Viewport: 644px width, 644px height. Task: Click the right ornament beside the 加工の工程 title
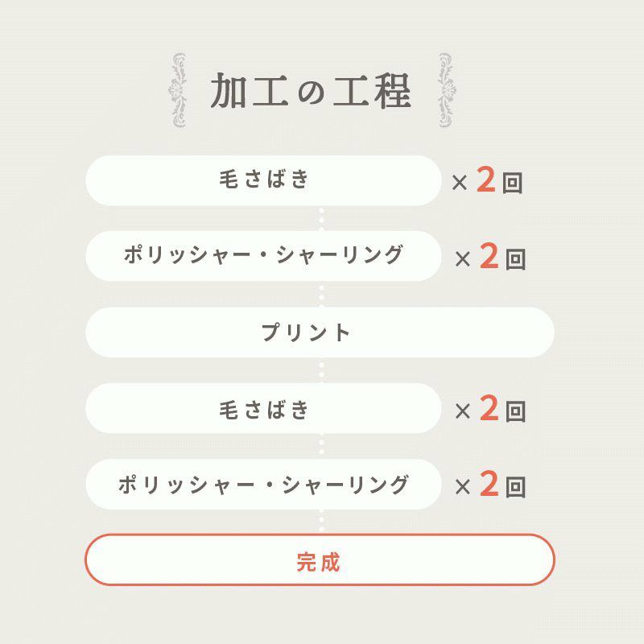point(445,89)
